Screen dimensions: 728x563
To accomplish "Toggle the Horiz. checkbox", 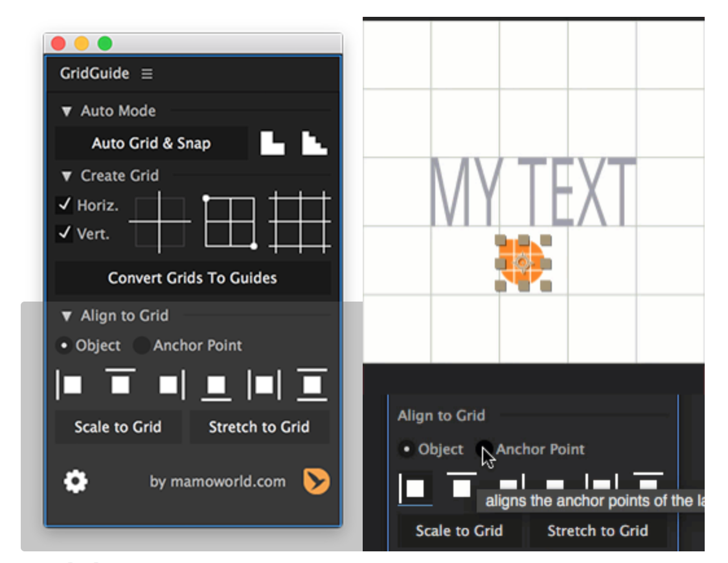I will pyautogui.click(x=64, y=205).
